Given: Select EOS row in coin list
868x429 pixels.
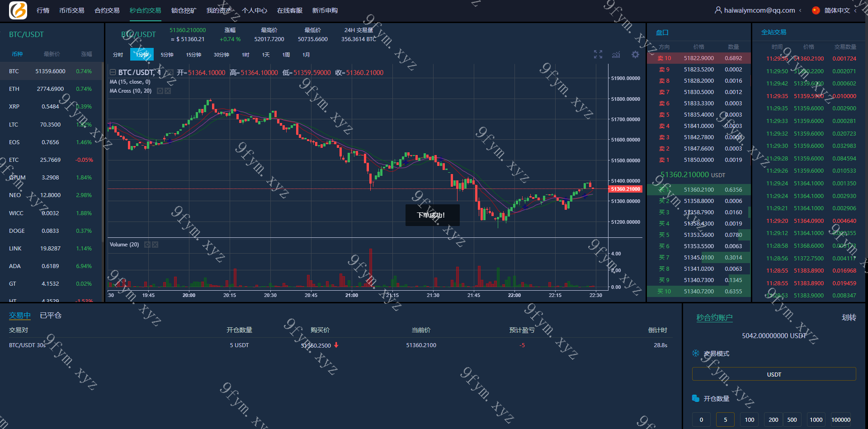Looking at the screenshot, I should point(51,142).
